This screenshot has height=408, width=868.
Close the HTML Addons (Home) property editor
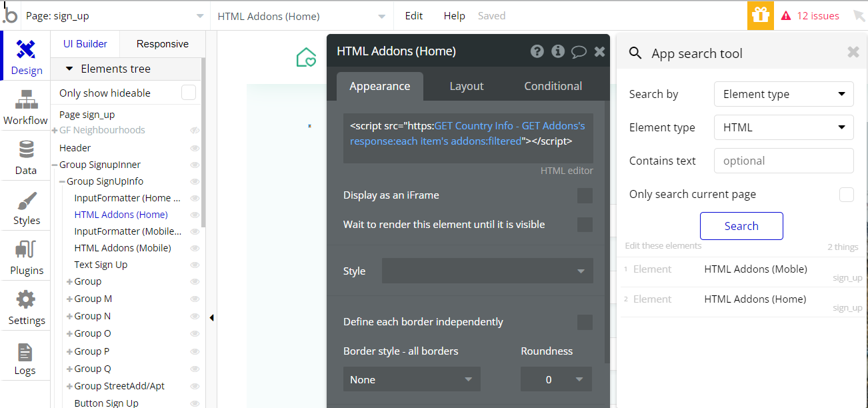point(599,51)
